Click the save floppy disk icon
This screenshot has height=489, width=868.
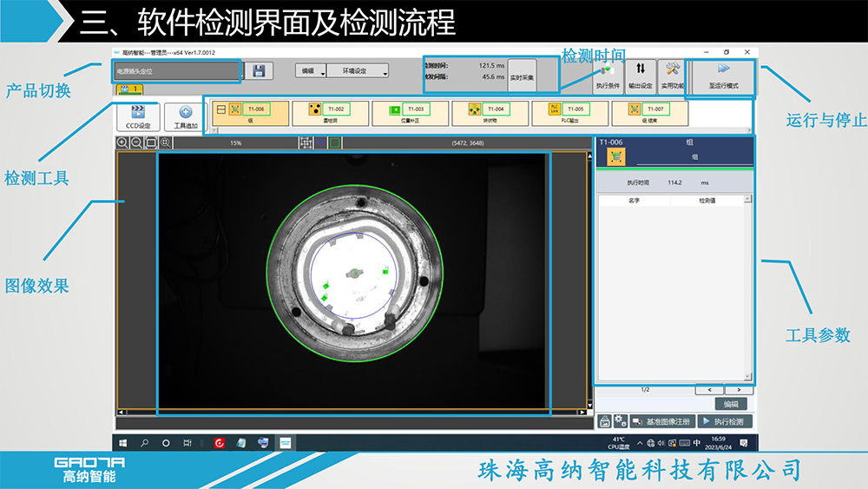click(259, 71)
